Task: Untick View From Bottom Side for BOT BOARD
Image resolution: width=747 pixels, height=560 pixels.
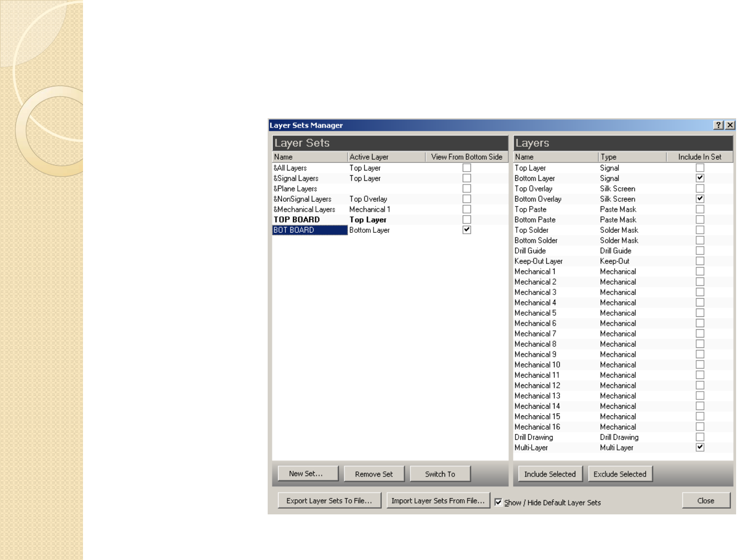Action: click(x=467, y=230)
